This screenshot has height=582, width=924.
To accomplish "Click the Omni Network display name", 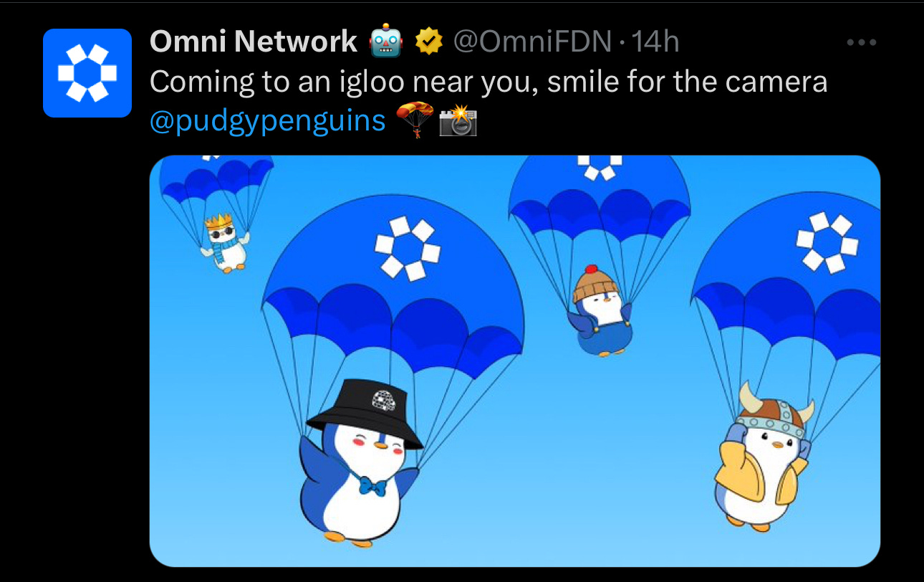I will pos(254,42).
